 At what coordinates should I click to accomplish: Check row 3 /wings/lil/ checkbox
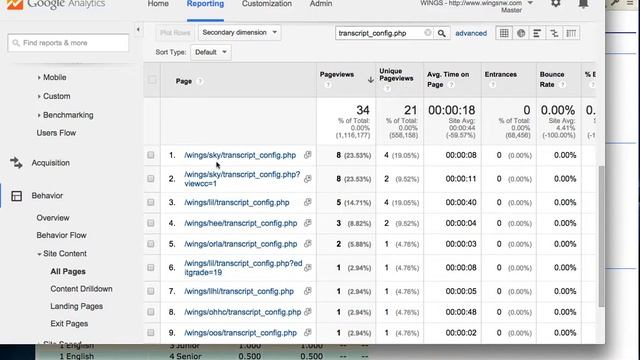pyautogui.click(x=151, y=202)
